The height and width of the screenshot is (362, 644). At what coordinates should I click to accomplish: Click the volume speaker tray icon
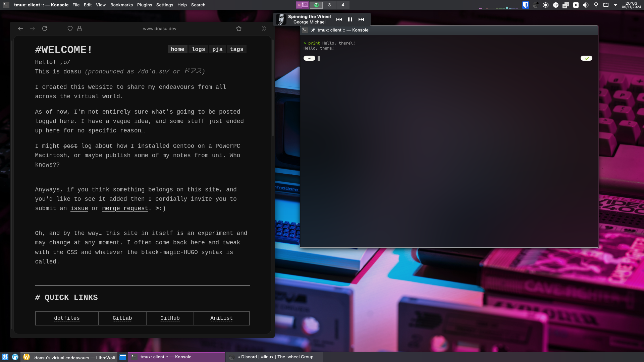[586, 5]
